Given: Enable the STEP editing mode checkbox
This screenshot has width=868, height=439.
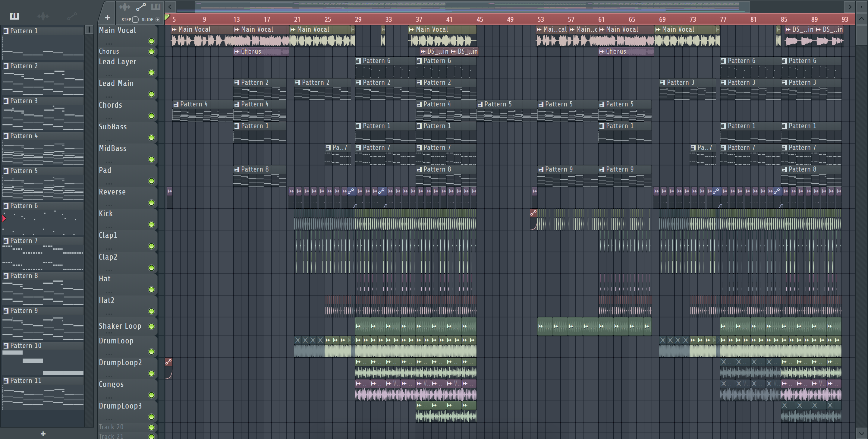Looking at the screenshot, I should [x=135, y=20].
